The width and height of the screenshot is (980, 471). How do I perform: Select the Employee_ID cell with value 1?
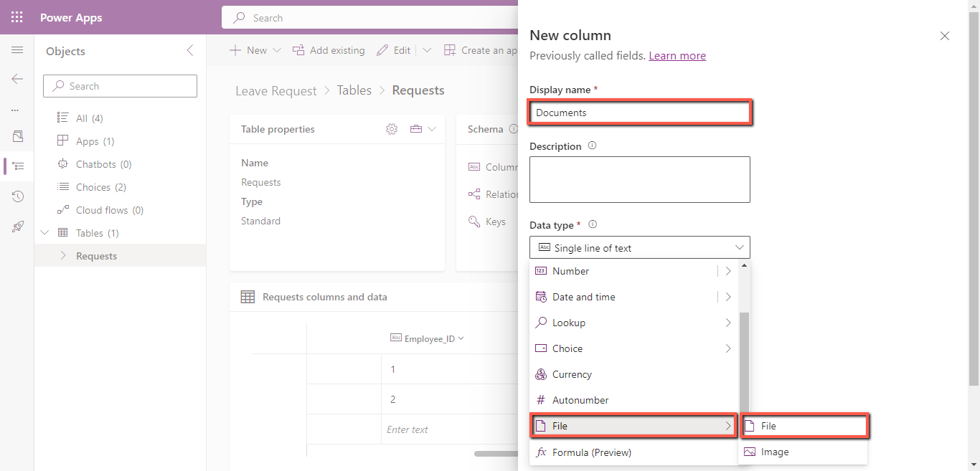coord(449,369)
